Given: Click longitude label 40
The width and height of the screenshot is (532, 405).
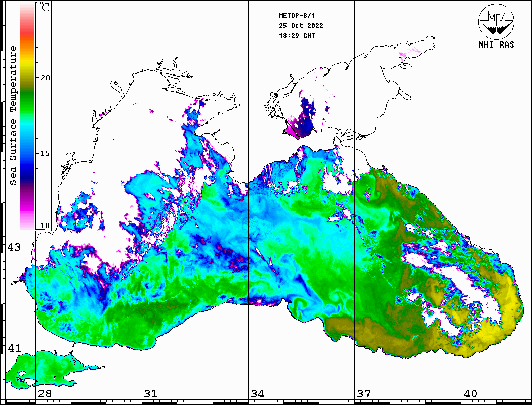Looking at the screenshot, I should coord(470,394).
